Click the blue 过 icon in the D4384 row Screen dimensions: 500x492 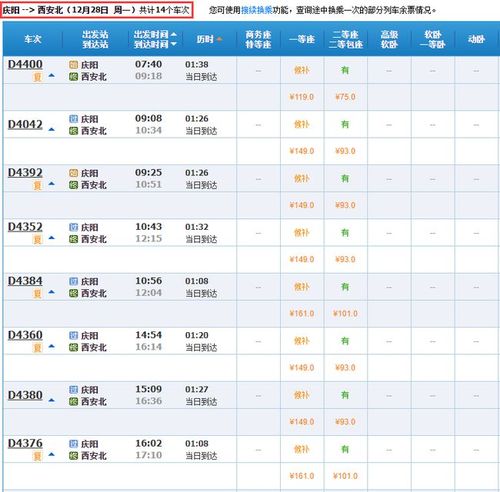pos(73,281)
